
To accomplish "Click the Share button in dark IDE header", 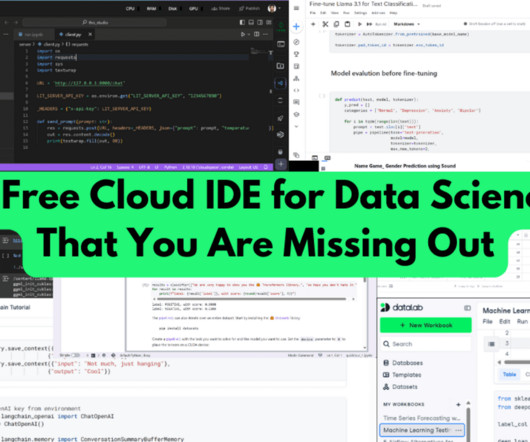I will coord(220,8).
